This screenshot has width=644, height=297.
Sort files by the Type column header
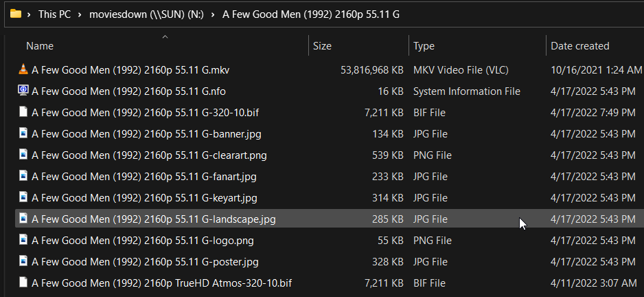pyautogui.click(x=424, y=46)
